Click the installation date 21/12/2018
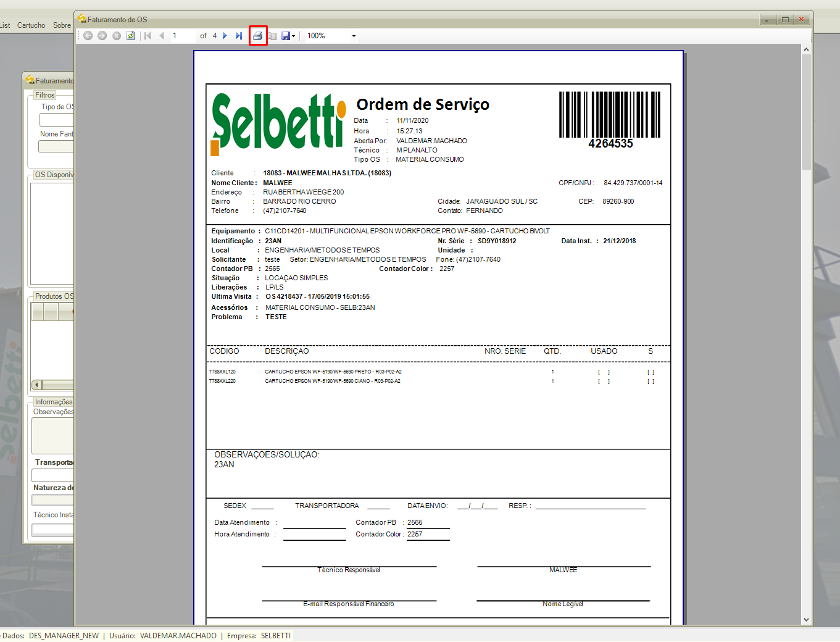This screenshot has height=642, width=840. 620,241
